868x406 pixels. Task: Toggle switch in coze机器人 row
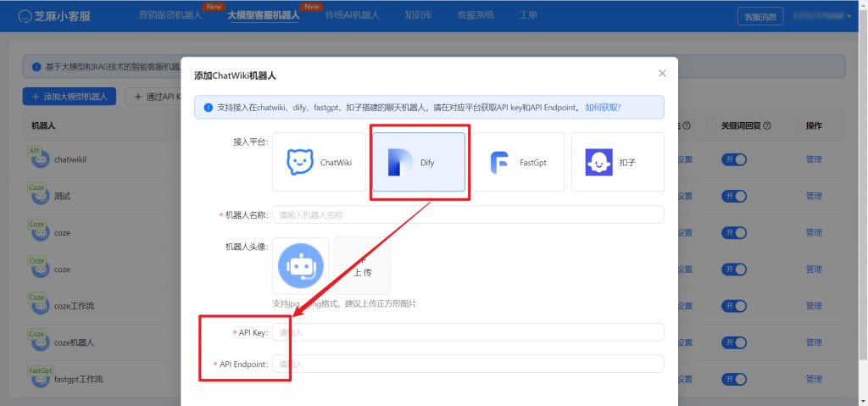pos(734,342)
